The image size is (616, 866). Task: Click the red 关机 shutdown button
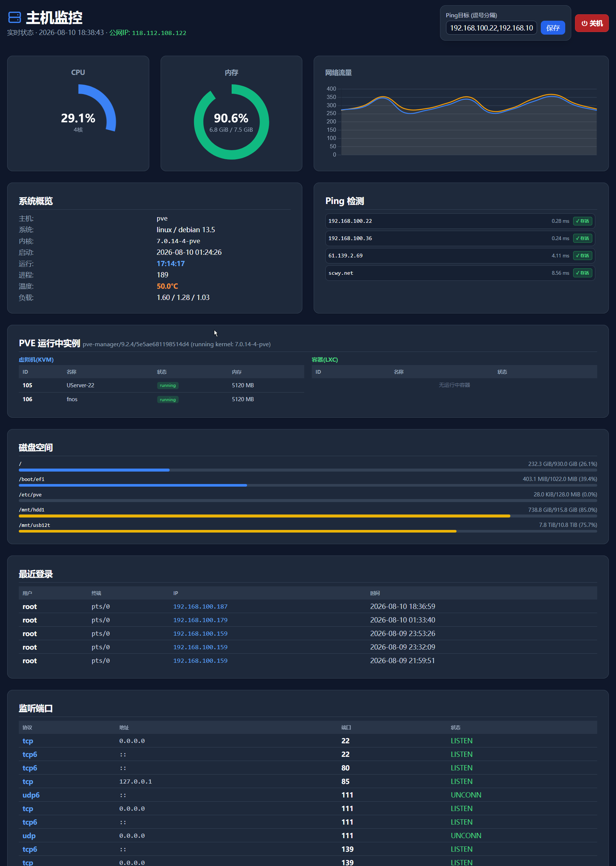click(x=592, y=23)
